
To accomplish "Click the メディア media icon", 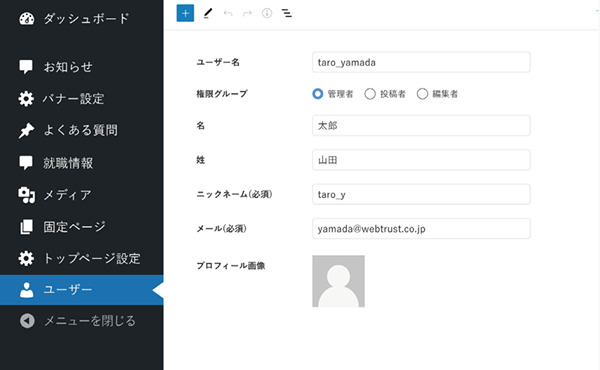I will (26, 195).
